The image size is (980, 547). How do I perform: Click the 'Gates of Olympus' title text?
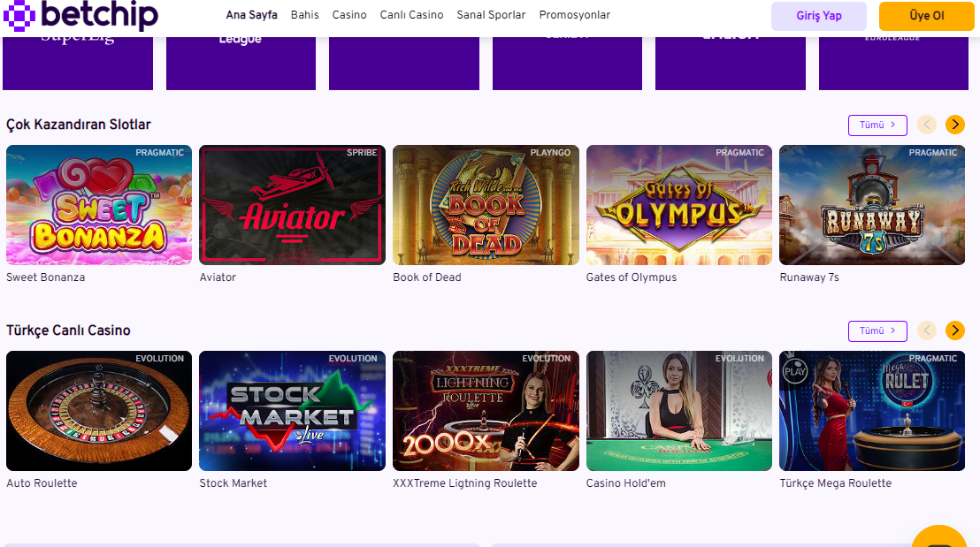pos(632,277)
